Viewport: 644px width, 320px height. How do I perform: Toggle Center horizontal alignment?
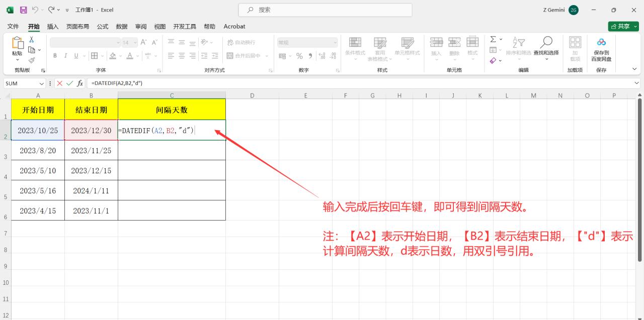tap(182, 56)
